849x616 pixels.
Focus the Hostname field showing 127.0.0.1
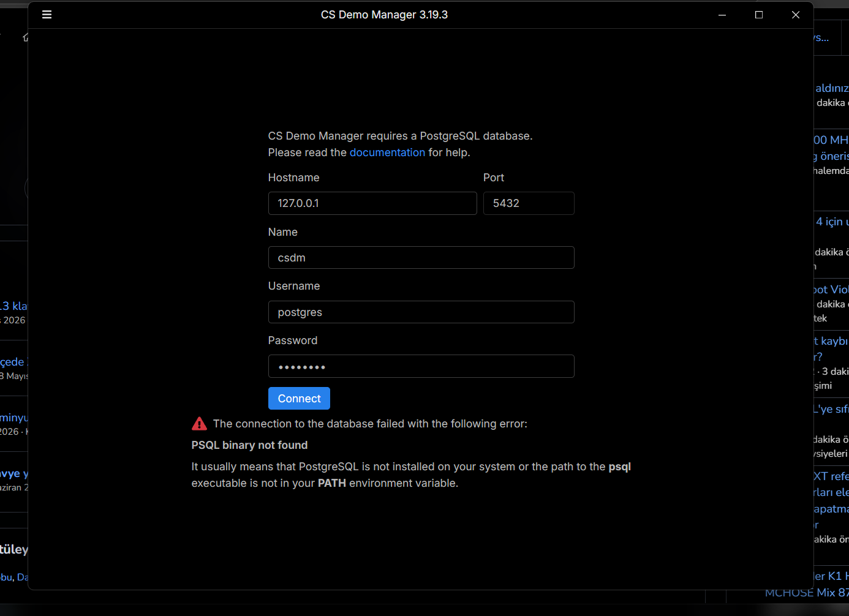372,203
